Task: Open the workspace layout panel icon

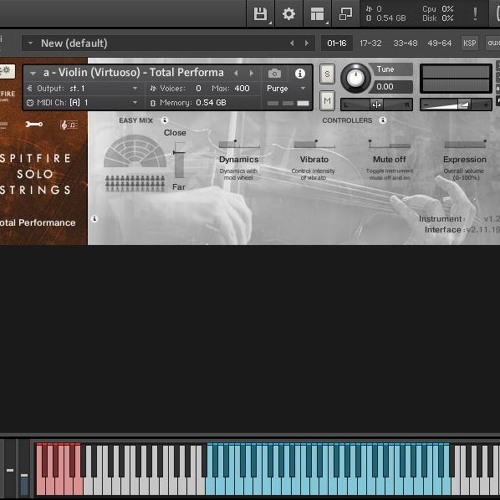Action: [317, 14]
